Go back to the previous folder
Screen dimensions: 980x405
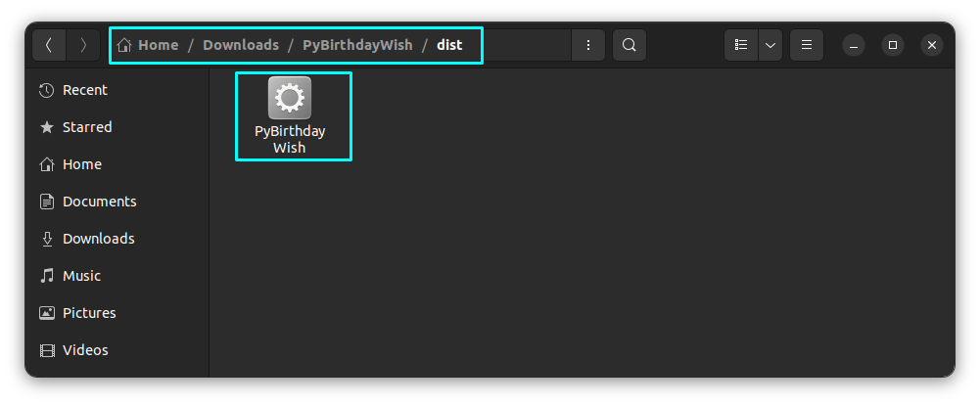[x=50, y=45]
